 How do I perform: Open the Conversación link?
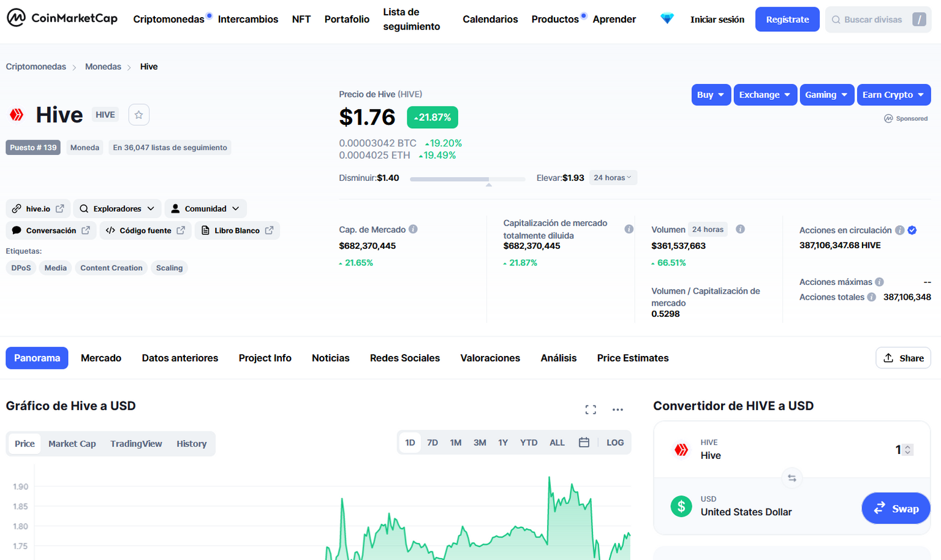[x=51, y=230]
